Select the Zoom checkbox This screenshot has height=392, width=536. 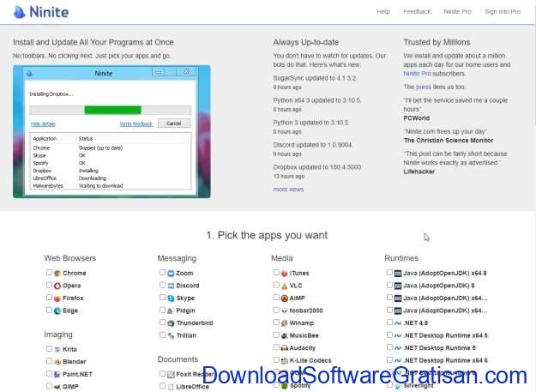click(163, 273)
